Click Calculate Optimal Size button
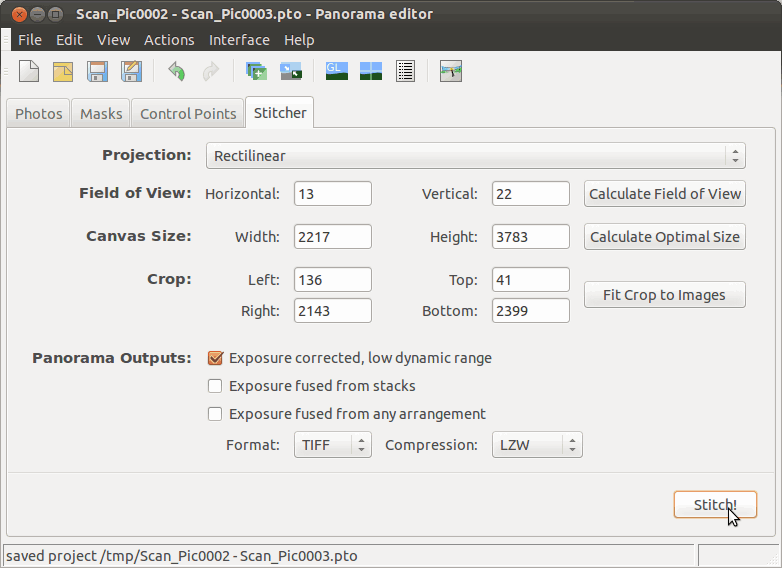 coord(665,236)
